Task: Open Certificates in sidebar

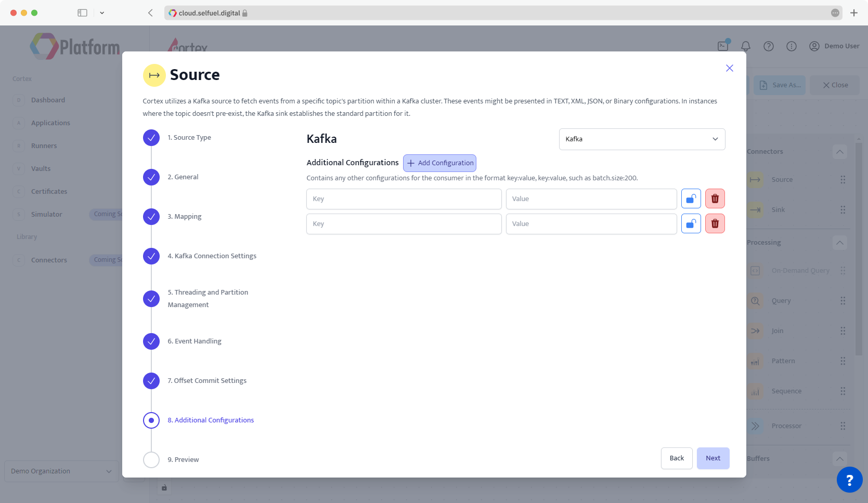Action: [x=49, y=191]
